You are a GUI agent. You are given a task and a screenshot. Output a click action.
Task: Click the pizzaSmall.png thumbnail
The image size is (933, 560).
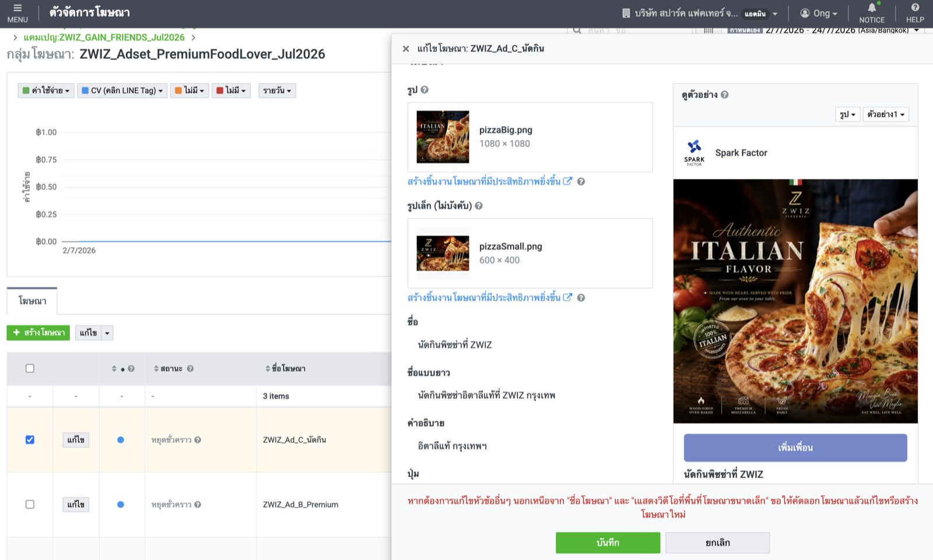[443, 253]
